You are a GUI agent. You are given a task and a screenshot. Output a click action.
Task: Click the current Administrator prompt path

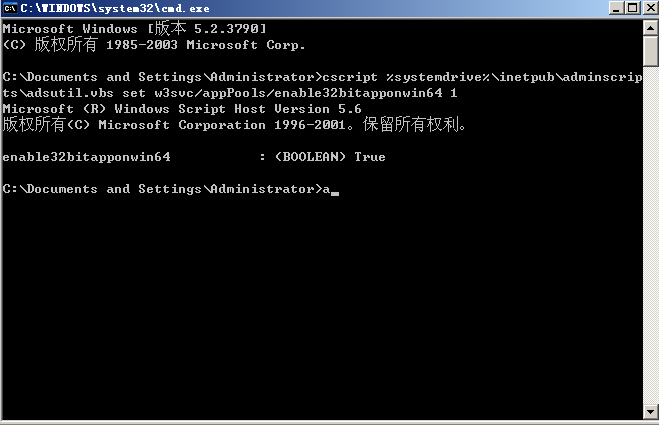click(160, 189)
